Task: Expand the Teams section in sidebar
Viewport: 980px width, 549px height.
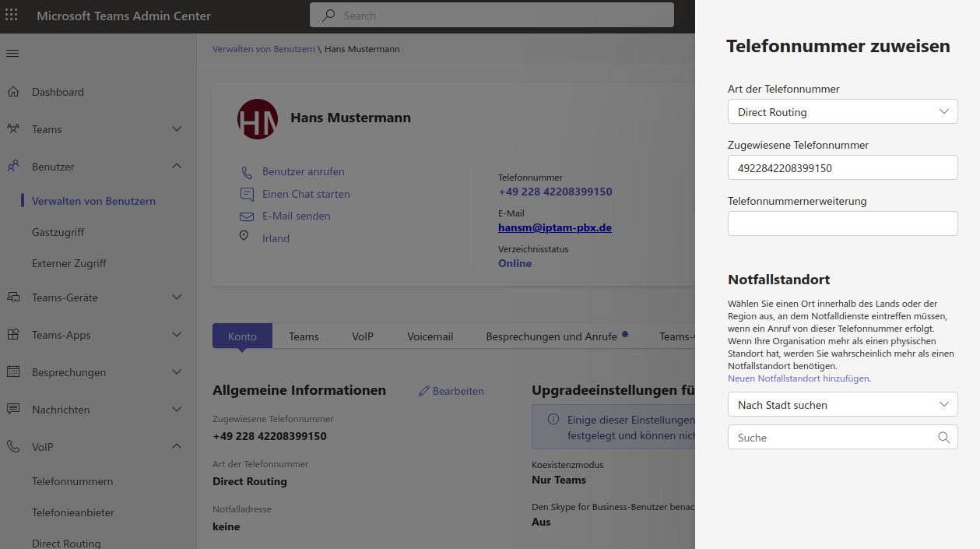Action: coord(177,129)
